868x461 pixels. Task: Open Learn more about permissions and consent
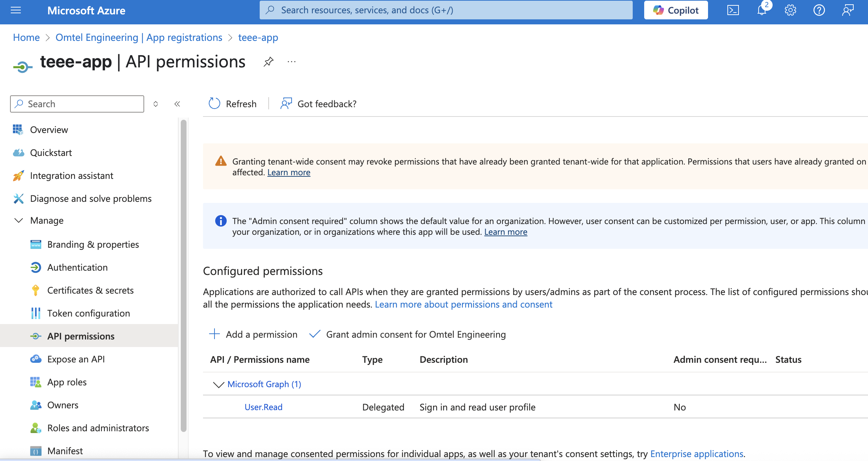pyautogui.click(x=463, y=304)
